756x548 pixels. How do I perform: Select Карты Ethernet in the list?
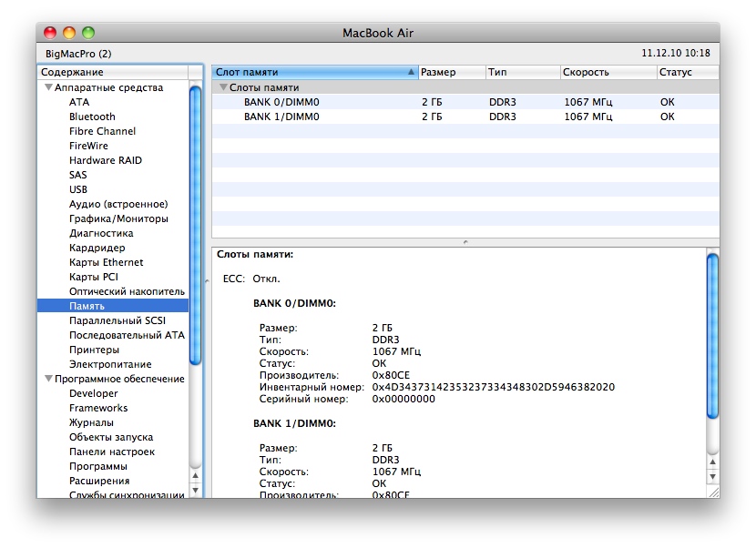tap(106, 263)
